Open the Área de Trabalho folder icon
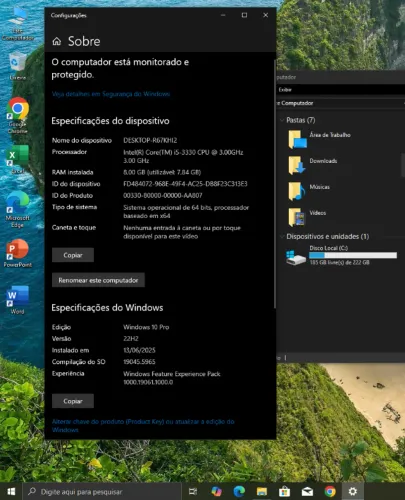The height and width of the screenshot is (500, 405). pos(297,139)
